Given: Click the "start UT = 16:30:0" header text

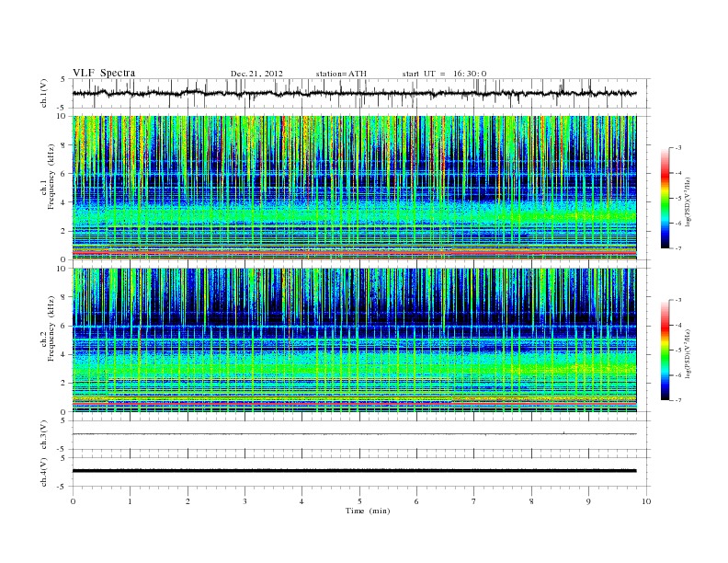Looking at the screenshot, I should coord(444,74).
